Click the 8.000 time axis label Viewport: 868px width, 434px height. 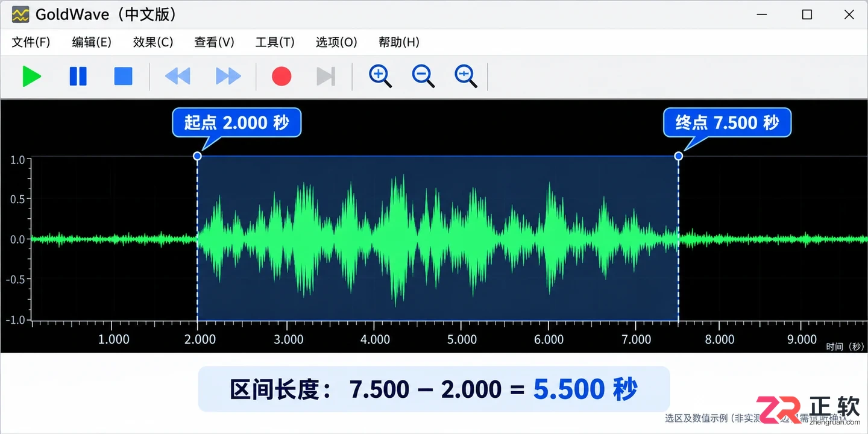[720, 339]
